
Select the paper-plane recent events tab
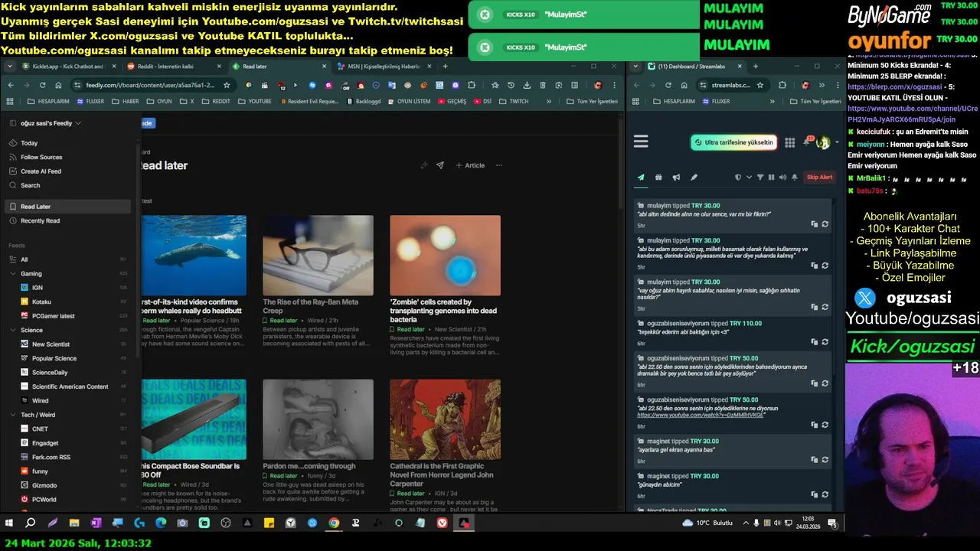click(641, 178)
